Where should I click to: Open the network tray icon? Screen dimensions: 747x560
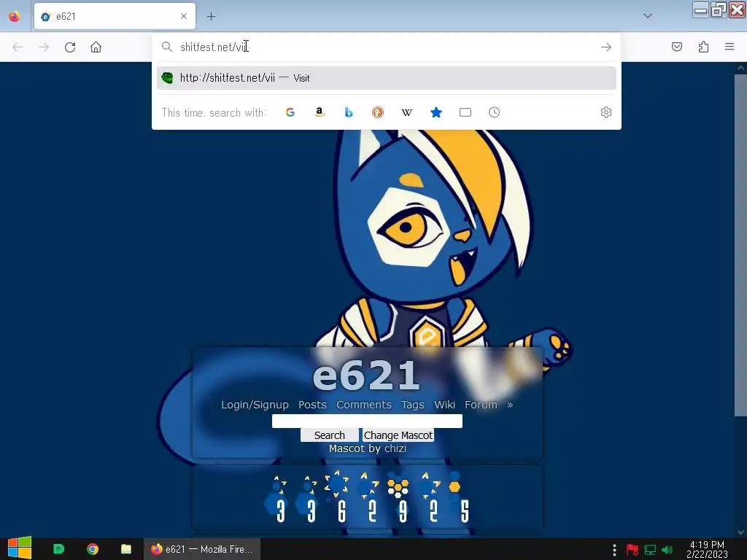tap(650, 550)
